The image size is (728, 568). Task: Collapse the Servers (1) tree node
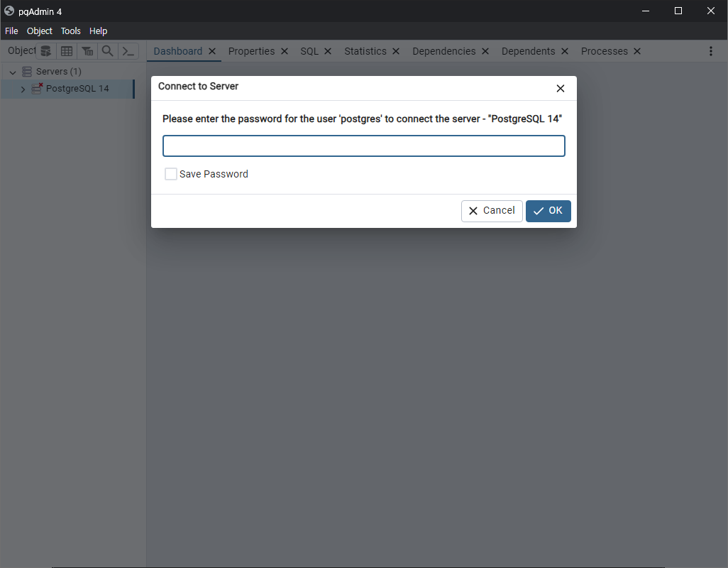(13, 72)
